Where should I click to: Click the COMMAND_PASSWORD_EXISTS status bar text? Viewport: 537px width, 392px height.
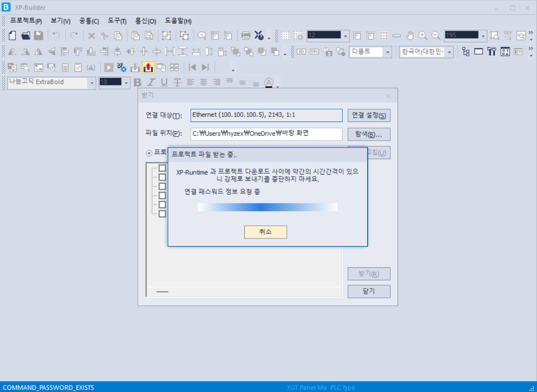48,387
